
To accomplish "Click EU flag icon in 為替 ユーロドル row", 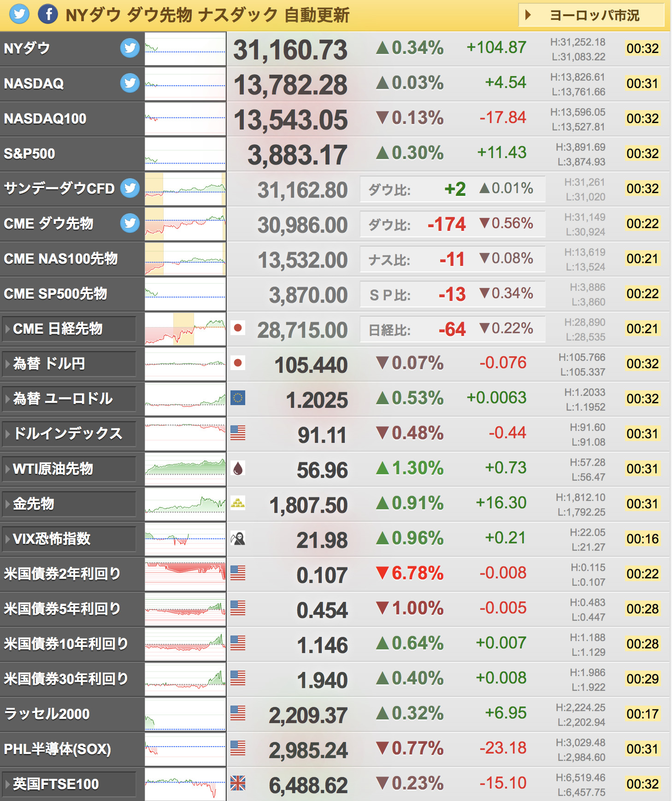I will pyautogui.click(x=238, y=398).
